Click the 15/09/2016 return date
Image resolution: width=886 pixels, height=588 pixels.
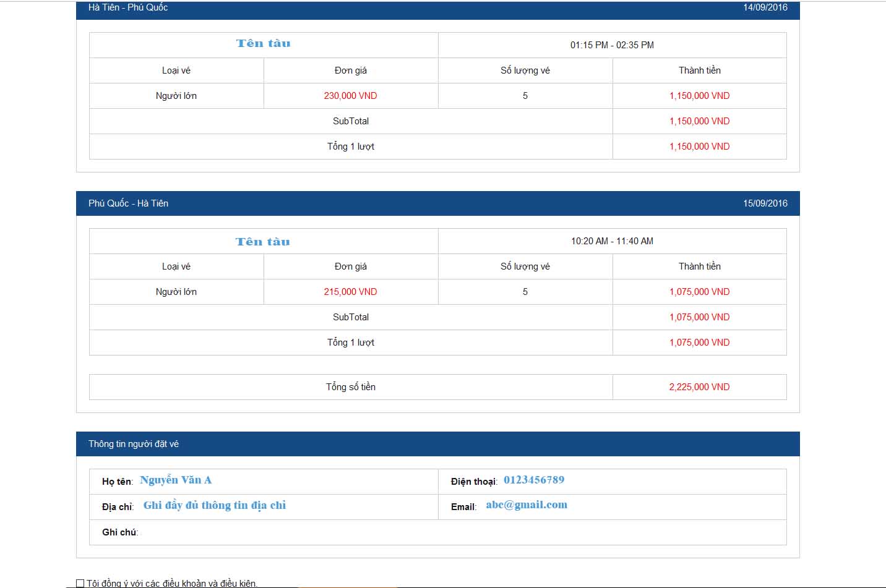(765, 203)
